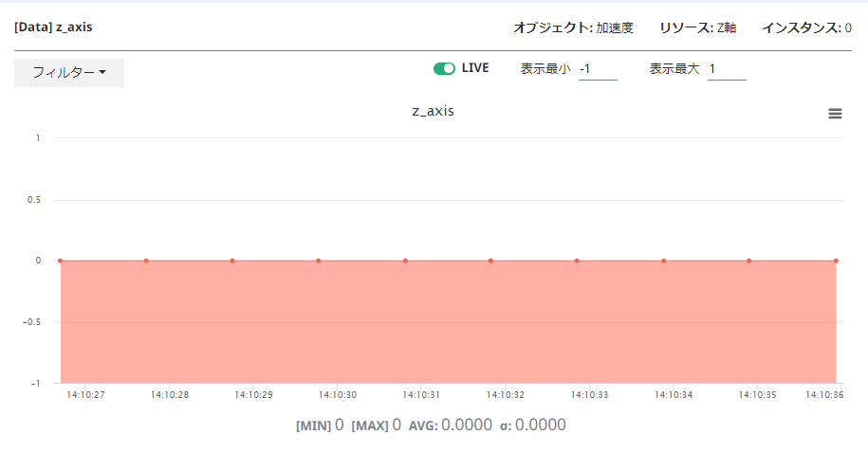Click the z_axis chart title
Screen dimensions: 868x452
433,111
